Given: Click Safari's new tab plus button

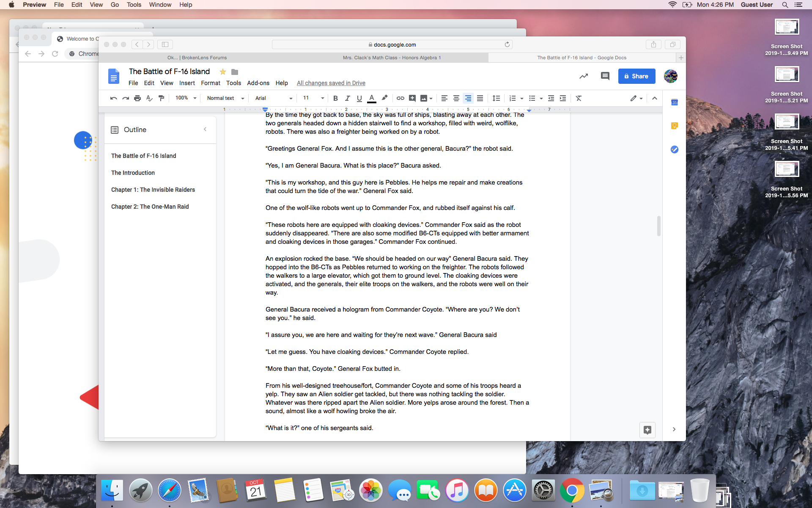Looking at the screenshot, I should coord(681,58).
